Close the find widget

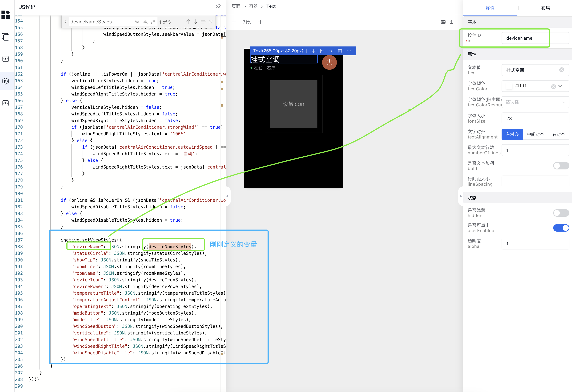211,22
